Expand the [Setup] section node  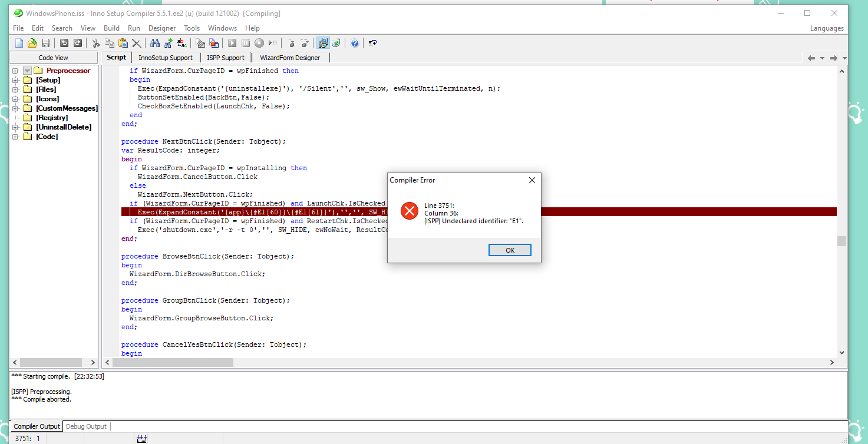pyautogui.click(x=15, y=80)
